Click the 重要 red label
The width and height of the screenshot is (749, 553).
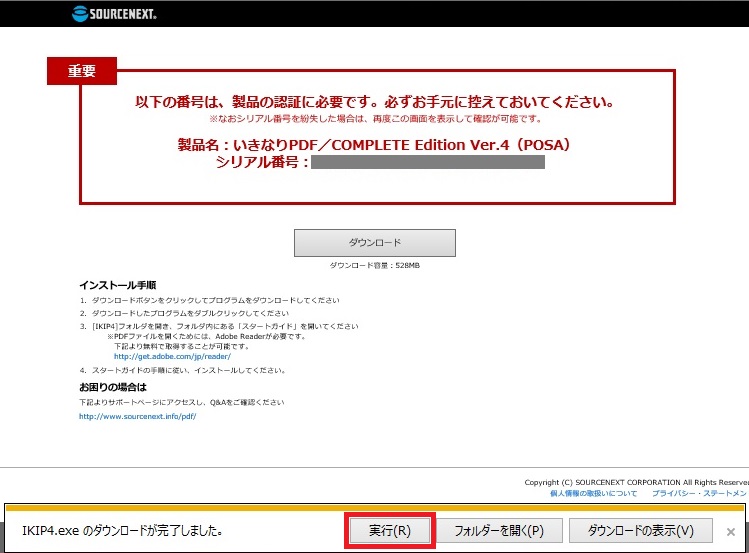tap(82, 71)
